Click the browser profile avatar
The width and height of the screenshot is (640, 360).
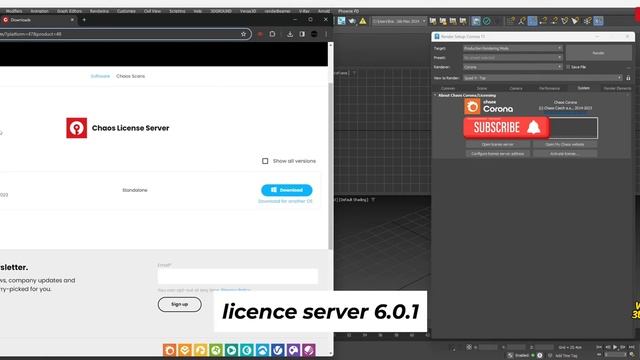click(314, 34)
